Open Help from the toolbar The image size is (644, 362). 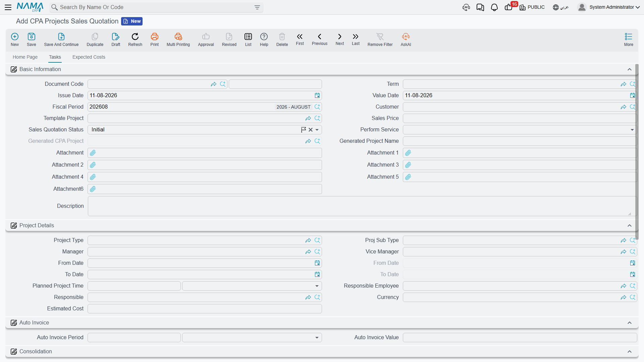click(264, 40)
